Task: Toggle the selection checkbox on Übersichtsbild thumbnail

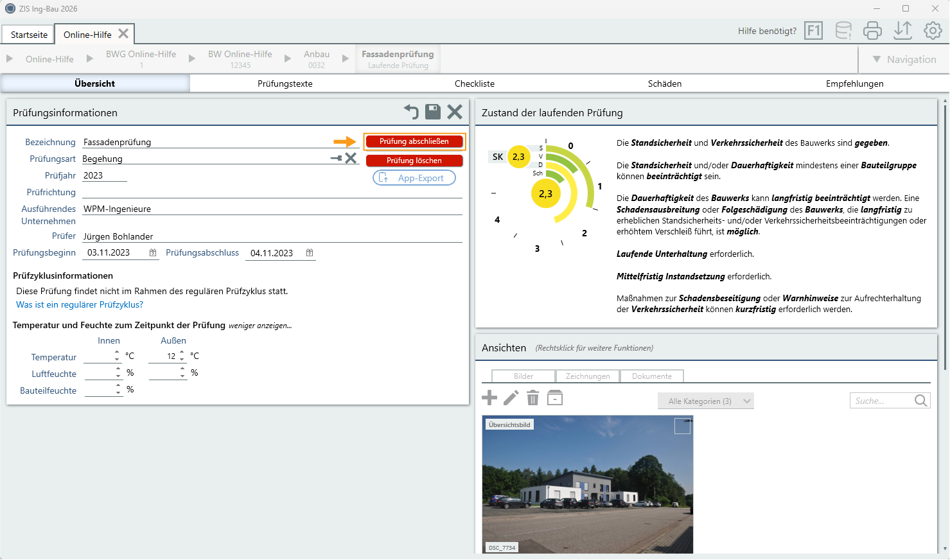Action: (682, 426)
